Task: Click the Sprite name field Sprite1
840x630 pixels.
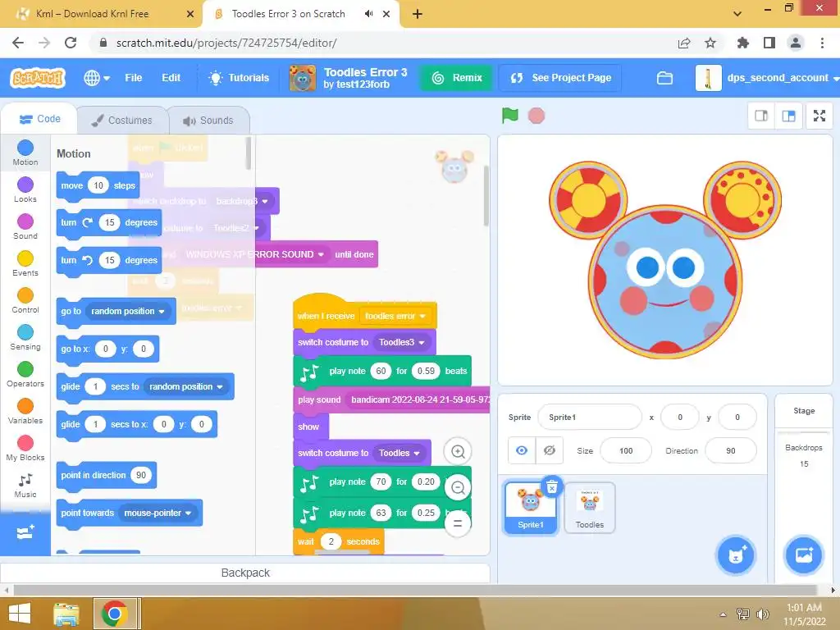Action: [x=589, y=418]
